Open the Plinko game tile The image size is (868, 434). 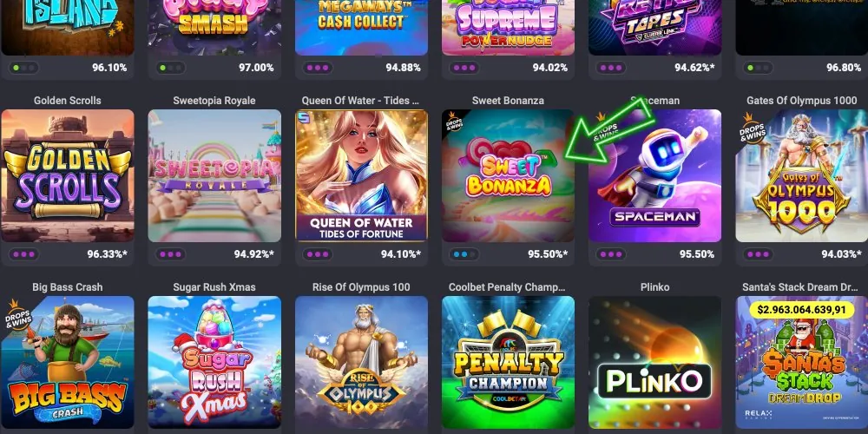[654, 362]
